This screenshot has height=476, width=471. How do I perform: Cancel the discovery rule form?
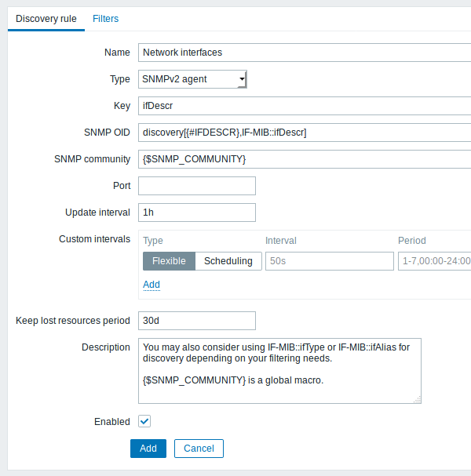pos(199,449)
